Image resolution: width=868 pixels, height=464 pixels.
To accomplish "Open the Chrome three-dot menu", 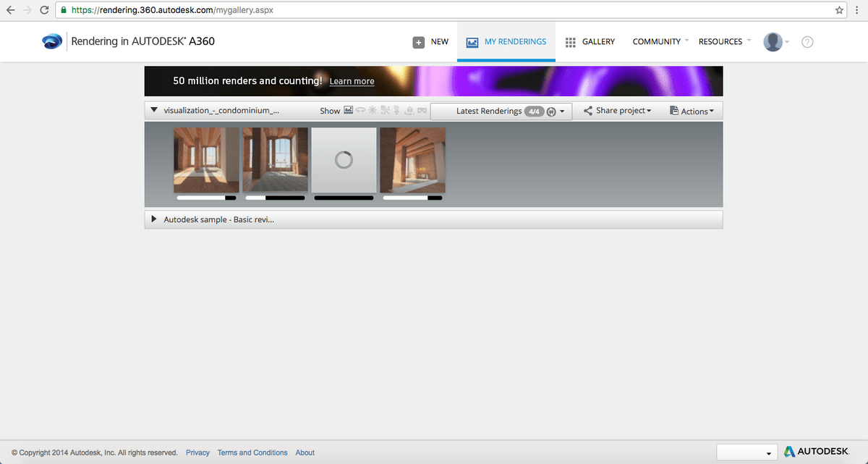I will point(857,10).
